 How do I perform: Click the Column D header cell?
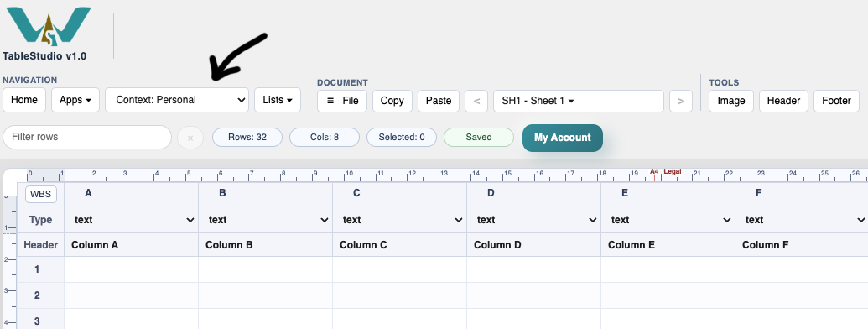[x=533, y=245]
